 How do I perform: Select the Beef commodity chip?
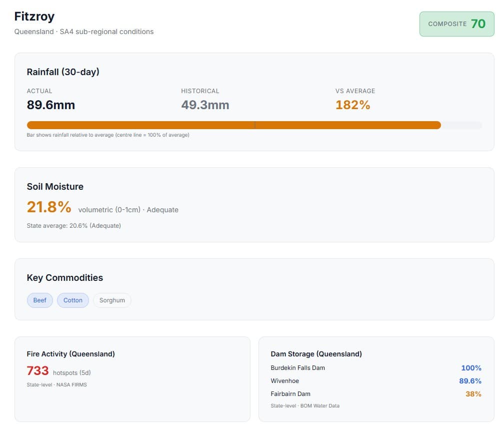(x=39, y=300)
